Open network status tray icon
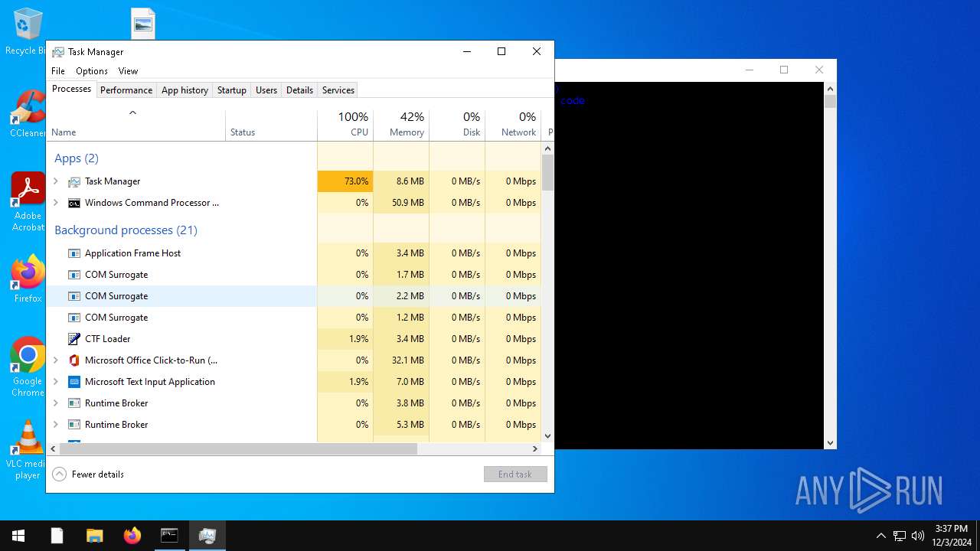The image size is (980, 551). pos(900,536)
